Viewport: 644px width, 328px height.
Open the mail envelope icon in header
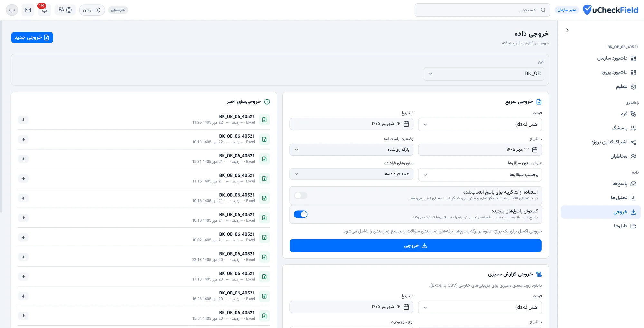coord(28,10)
